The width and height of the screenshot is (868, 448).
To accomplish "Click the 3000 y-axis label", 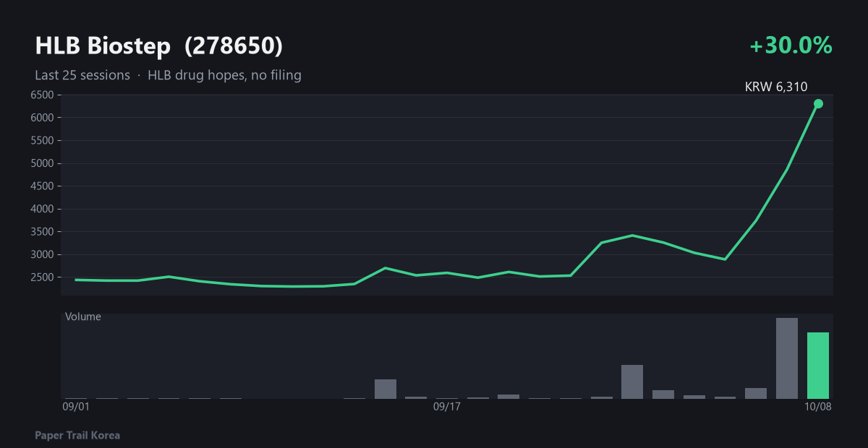I will pyautogui.click(x=43, y=254).
